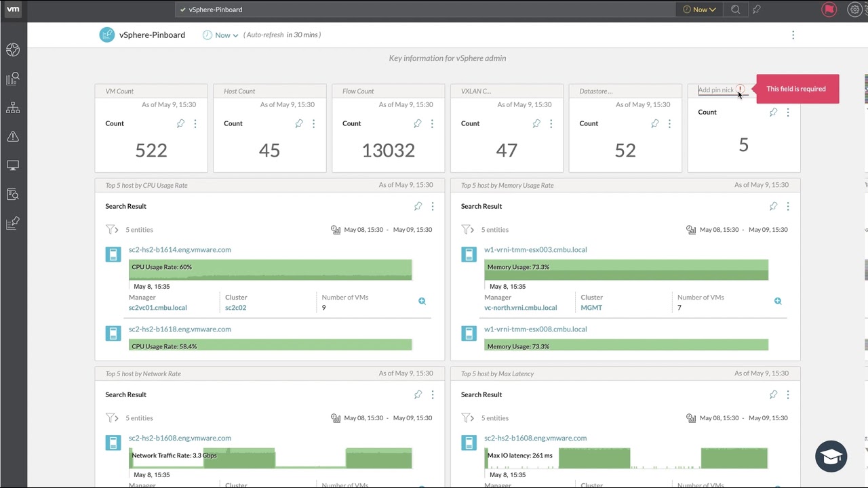
Task: Open Datastore widget options menu
Action: tap(669, 123)
